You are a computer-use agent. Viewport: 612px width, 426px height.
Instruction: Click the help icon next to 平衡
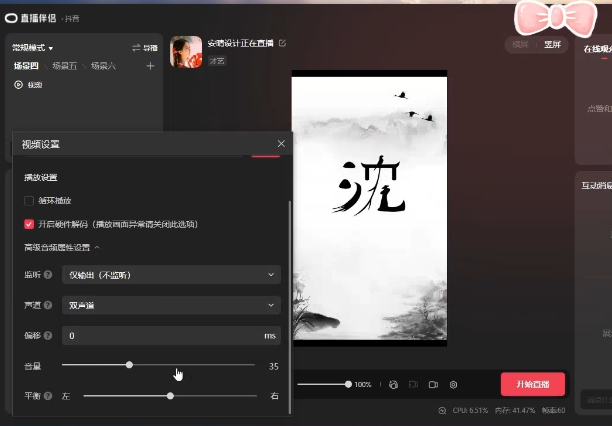point(49,396)
